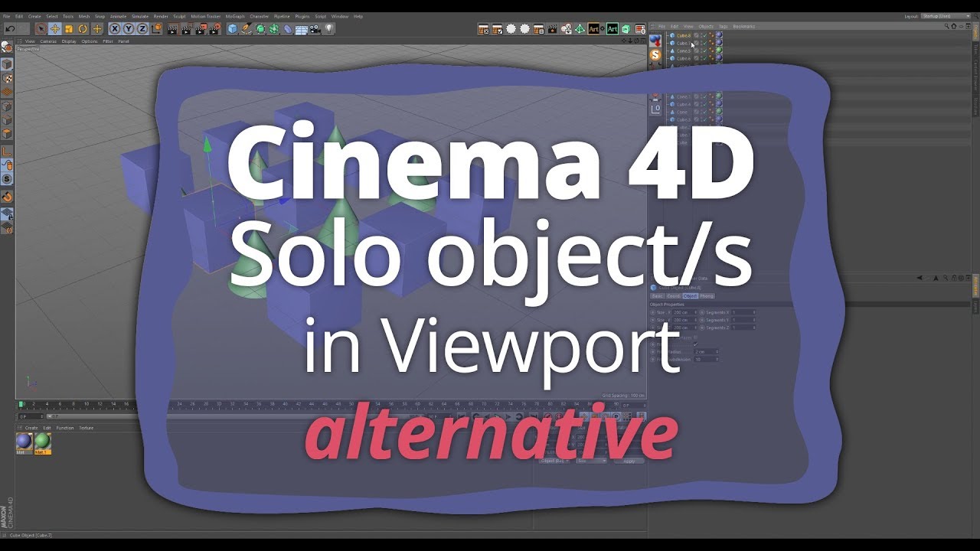Open the Object Manager Tags menu
980x551 pixels.
(723, 27)
